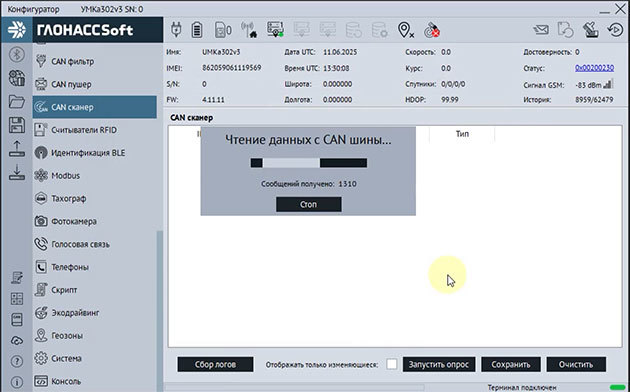Click the document edit icon in left bar
The height and width of the screenshot is (392, 630).
(x=17, y=278)
